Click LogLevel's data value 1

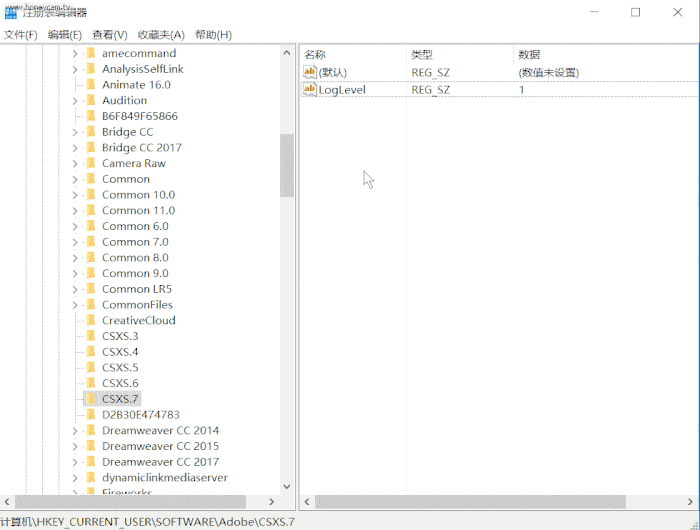[x=521, y=90]
